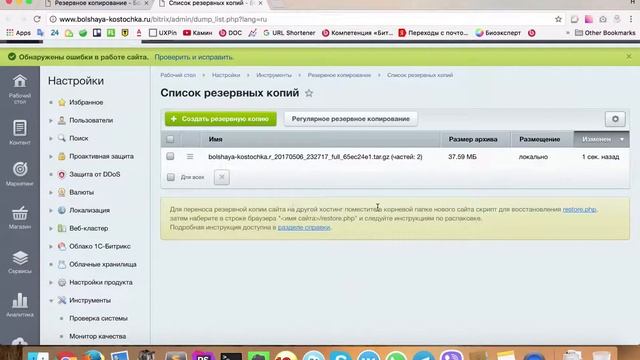The width and height of the screenshot is (640, 360).
Task: Open the Viber icon in Dock
Action: point(451,356)
